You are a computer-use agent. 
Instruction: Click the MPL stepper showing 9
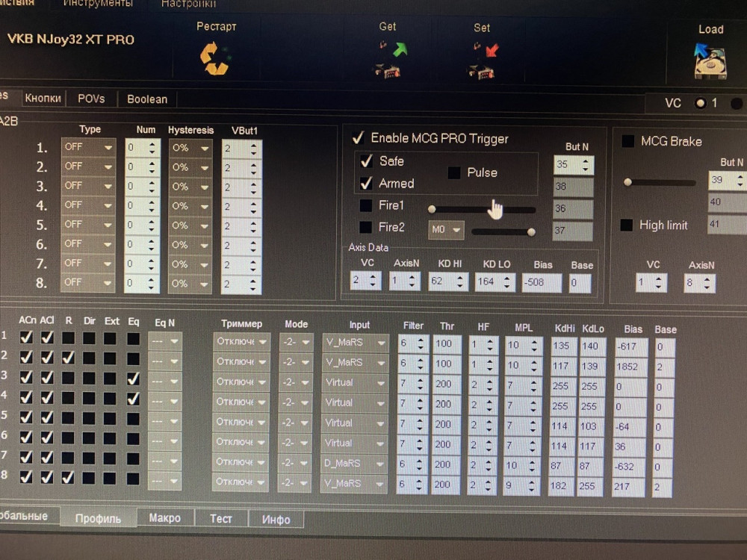click(x=521, y=486)
